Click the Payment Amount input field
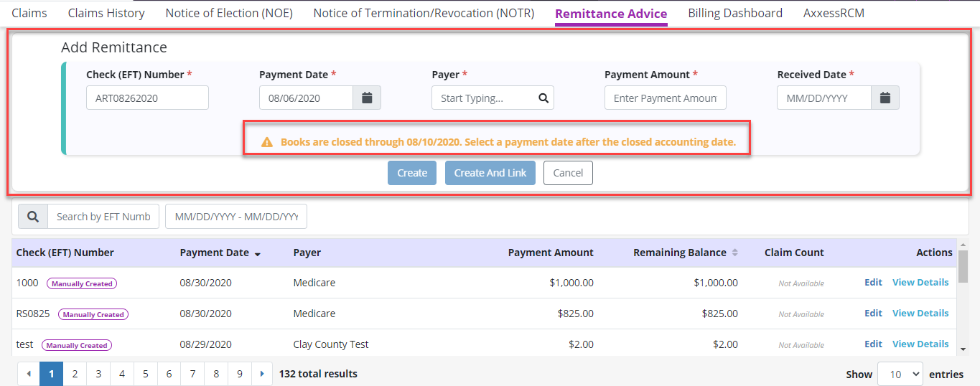This screenshot has width=980, height=386. (x=665, y=98)
